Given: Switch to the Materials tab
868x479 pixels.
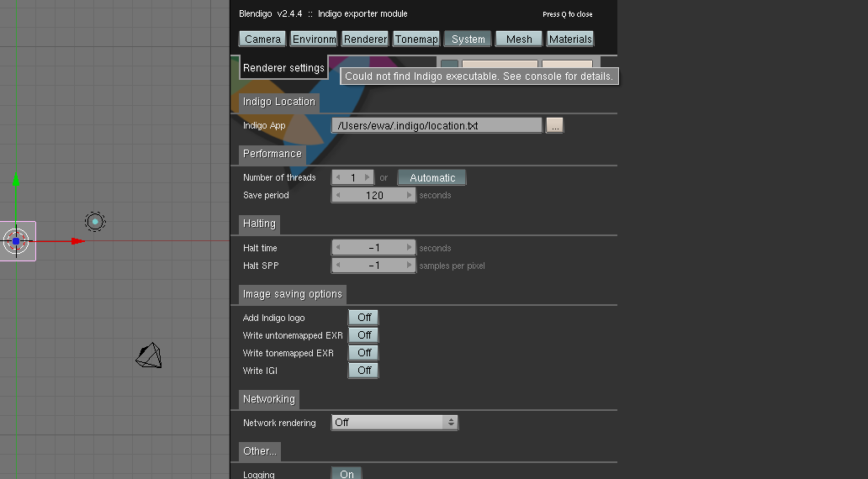Looking at the screenshot, I should point(570,39).
